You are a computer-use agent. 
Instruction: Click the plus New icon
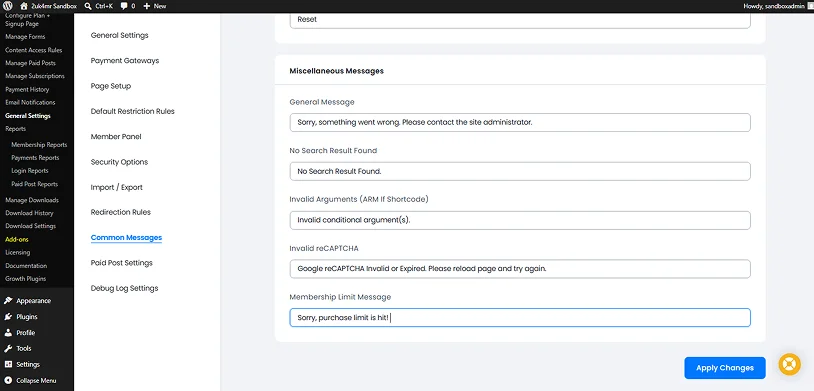coord(146,6)
